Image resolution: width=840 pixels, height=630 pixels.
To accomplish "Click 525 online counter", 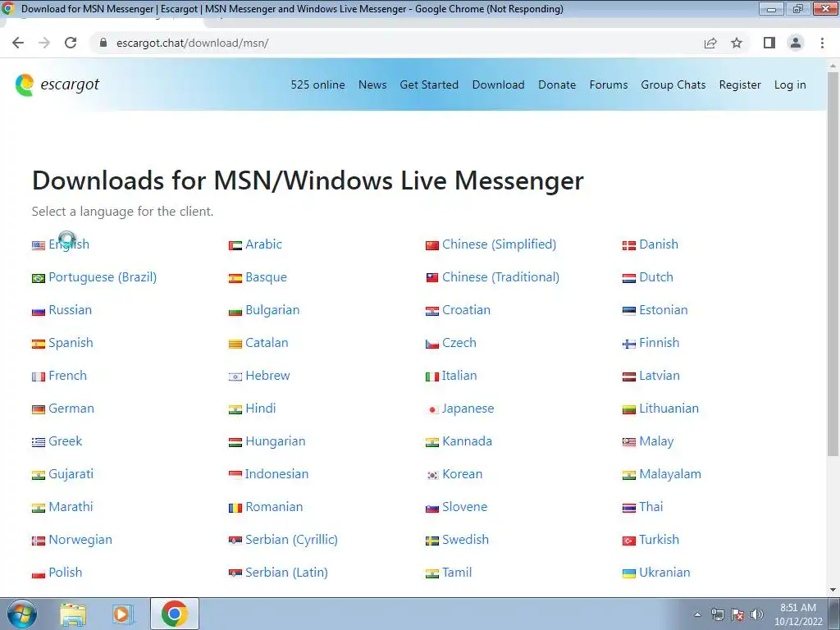I will pyautogui.click(x=317, y=84).
